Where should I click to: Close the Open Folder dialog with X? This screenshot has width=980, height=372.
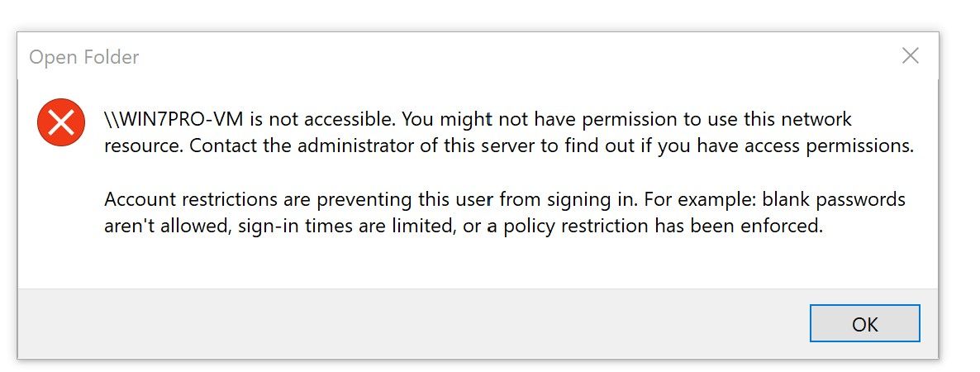[910, 56]
